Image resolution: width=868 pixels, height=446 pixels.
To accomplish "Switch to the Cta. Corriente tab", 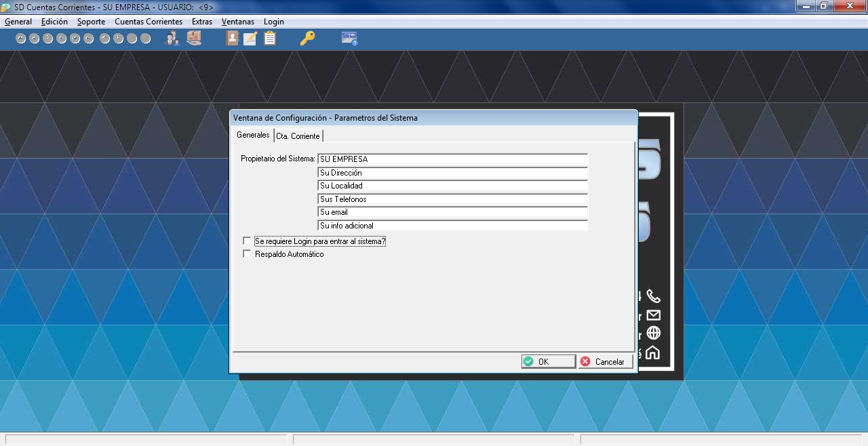I will click(x=298, y=136).
